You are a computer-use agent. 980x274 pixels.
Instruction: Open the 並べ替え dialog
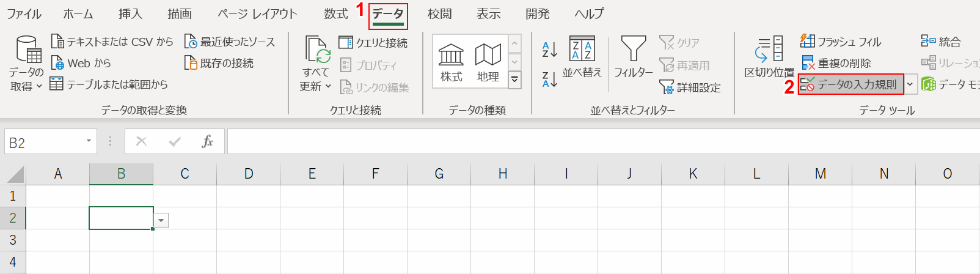(x=582, y=57)
